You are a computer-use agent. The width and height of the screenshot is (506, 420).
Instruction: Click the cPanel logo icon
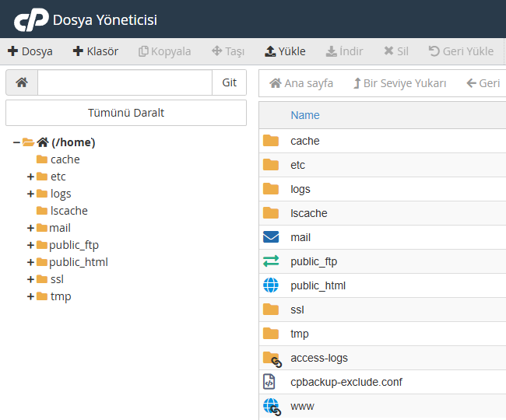[30, 19]
